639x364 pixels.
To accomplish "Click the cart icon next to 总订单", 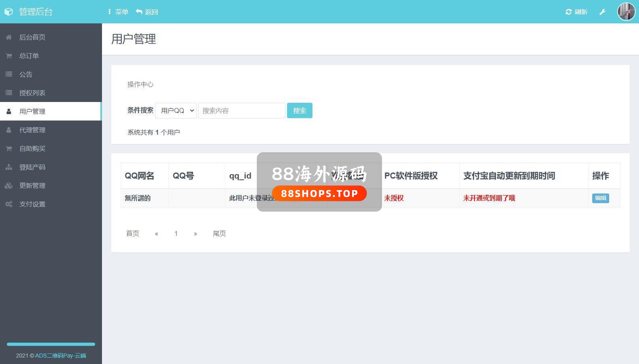I will [8, 56].
